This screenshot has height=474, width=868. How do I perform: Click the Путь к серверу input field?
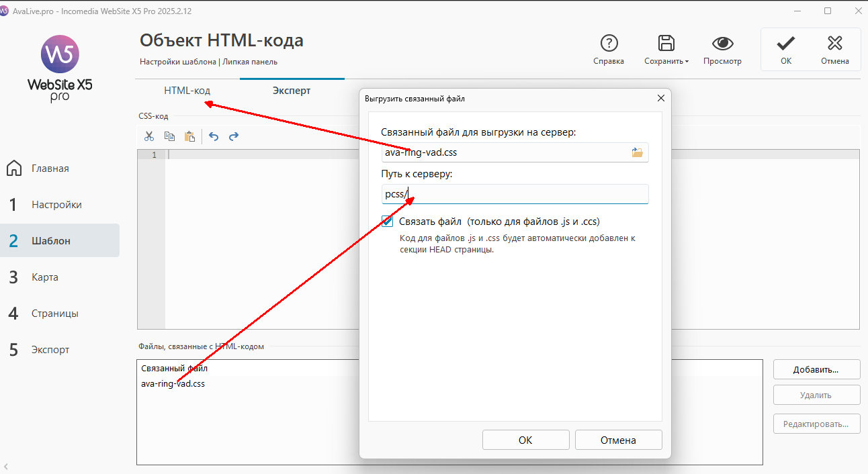(515, 195)
